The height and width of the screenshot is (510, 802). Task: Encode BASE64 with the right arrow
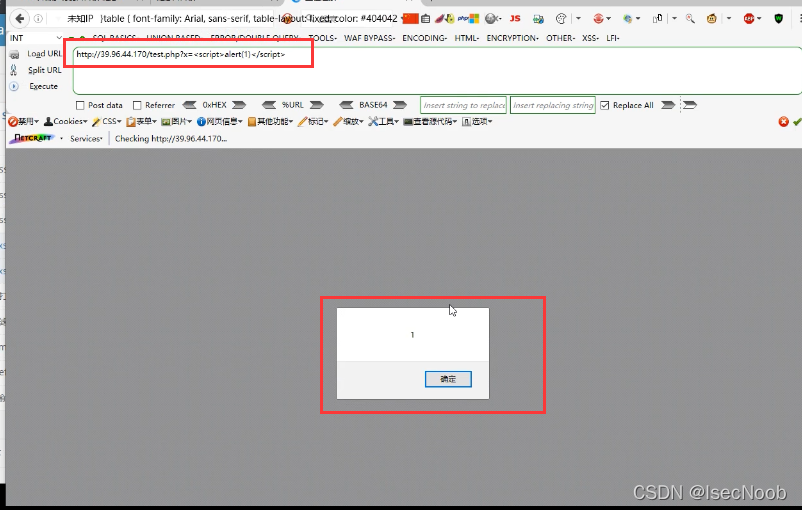coord(400,105)
